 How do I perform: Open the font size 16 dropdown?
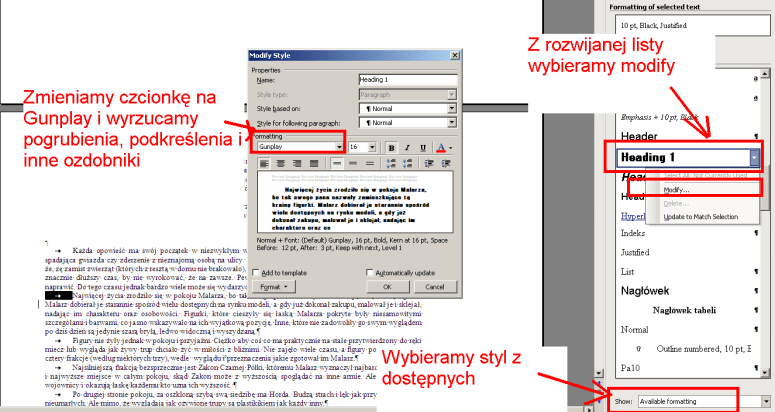click(374, 147)
